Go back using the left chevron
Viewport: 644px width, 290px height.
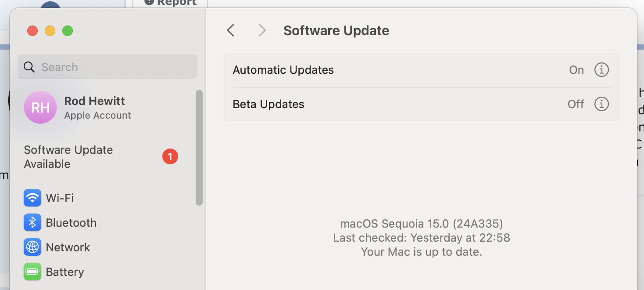coord(231,30)
